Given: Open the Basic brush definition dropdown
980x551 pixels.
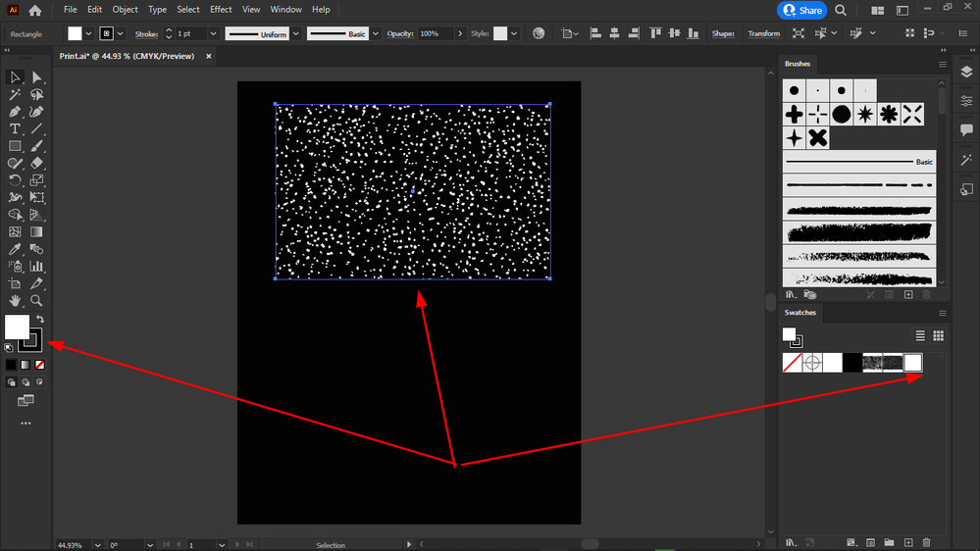Looking at the screenshot, I should coord(376,33).
